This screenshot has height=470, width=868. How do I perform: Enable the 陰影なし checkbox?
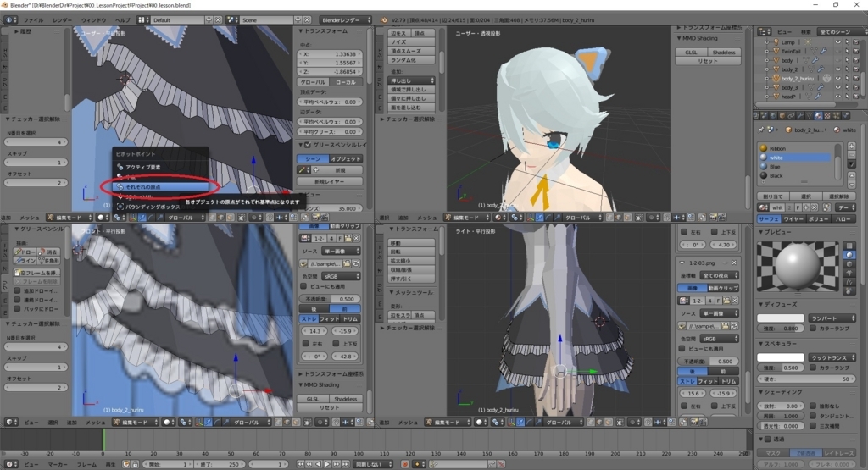point(813,406)
